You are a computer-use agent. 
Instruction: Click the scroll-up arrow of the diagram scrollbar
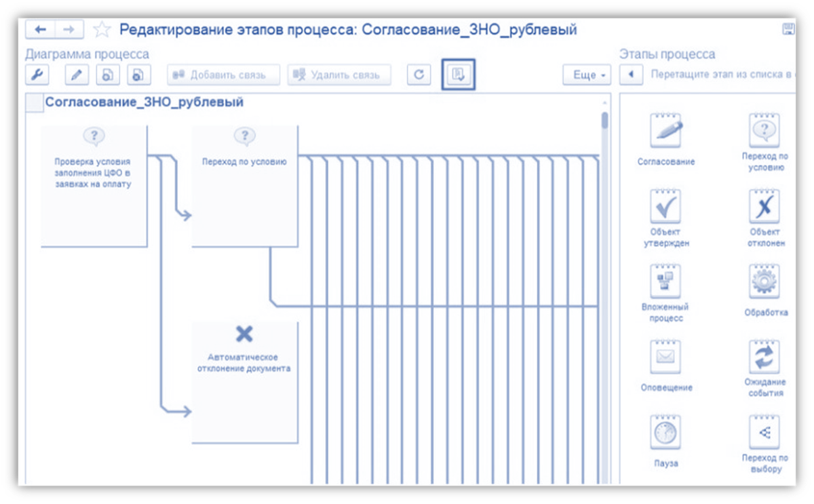(605, 102)
